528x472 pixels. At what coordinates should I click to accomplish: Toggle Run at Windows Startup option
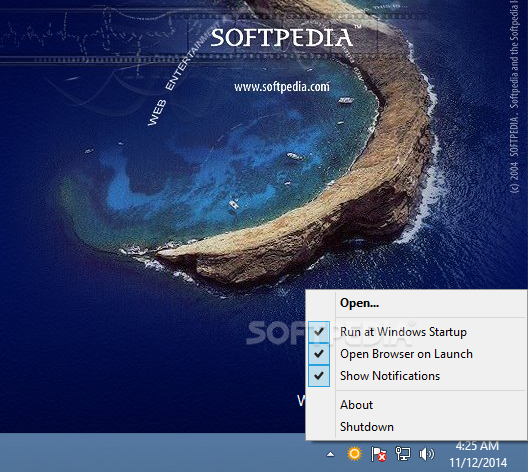click(x=416, y=332)
